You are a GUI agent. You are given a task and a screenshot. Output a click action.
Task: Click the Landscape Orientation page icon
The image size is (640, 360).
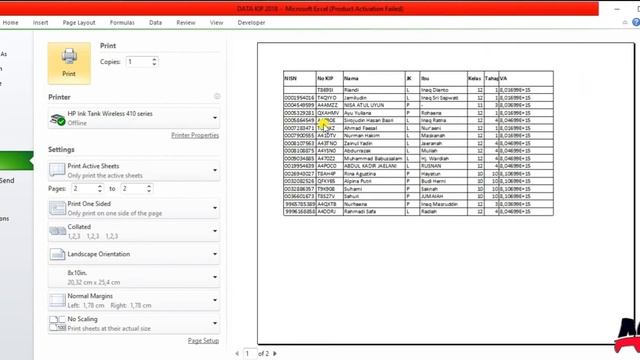tap(57, 254)
